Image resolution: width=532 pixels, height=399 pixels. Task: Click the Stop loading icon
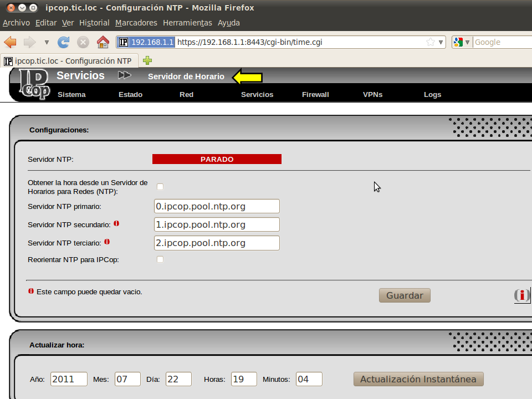pos(83,42)
